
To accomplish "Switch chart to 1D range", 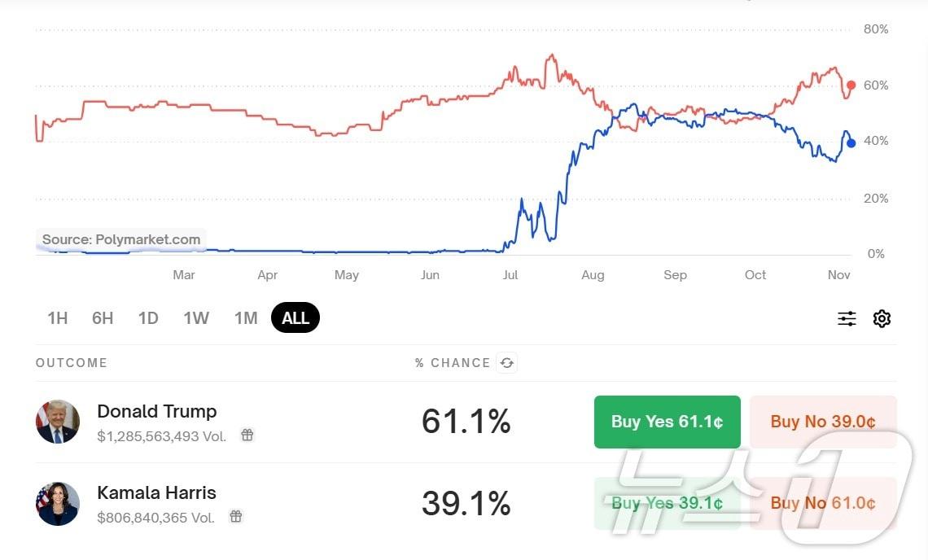I will (148, 318).
